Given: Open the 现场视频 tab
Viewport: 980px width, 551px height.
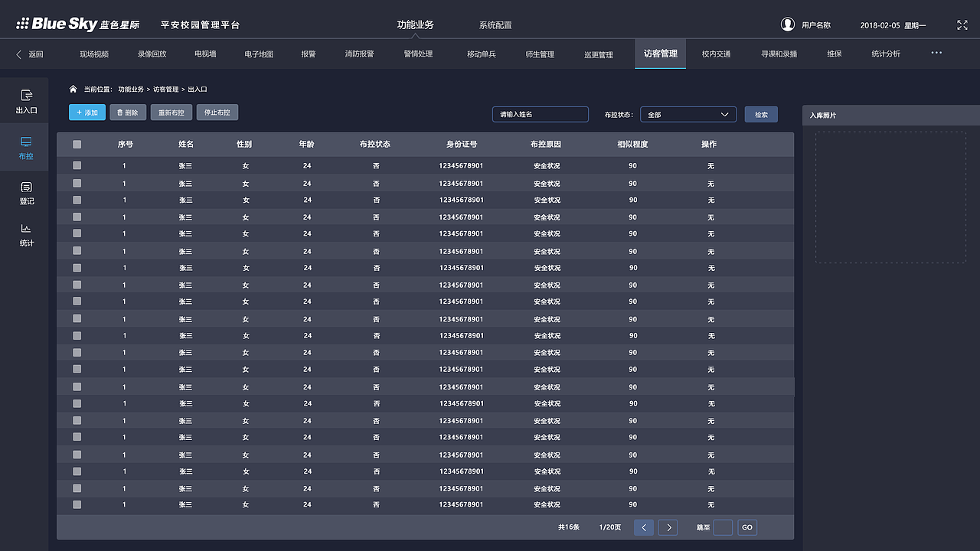Looking at the screenshot, I should point(94,54).
